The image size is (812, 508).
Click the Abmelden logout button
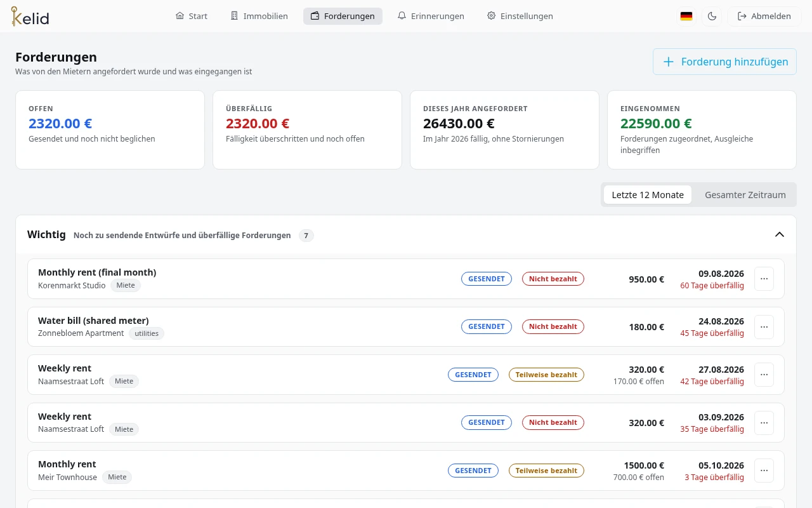764,16
